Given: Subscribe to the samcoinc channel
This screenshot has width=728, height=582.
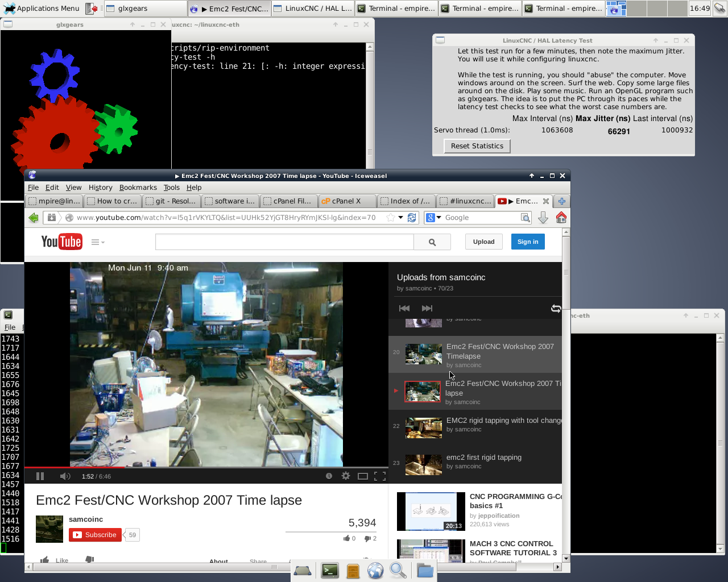Looking at the screenshot, I should 95,535.
